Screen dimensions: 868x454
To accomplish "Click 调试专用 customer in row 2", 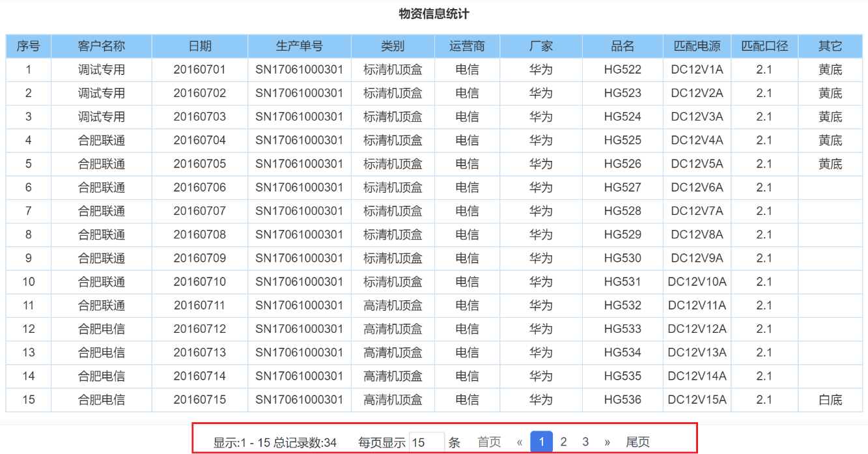I will (x=102, y=93).
